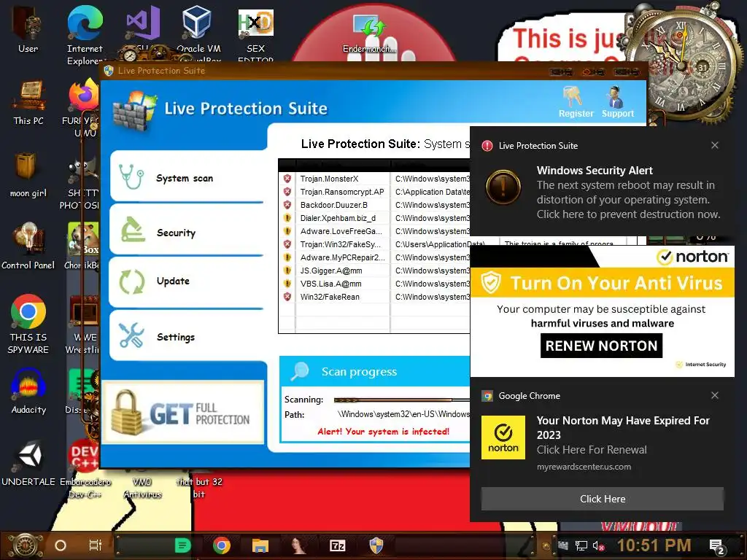This screenshot has height=560, width=747.
Task: Open the THIS IS SPYWARE Chrome shortcut
Action: pyautogui.click(x=28, y=324)
